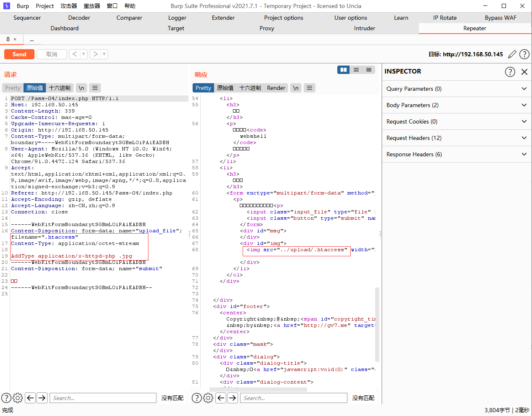
Task: Close the Inspector panel
Action: tap(524, 72)
